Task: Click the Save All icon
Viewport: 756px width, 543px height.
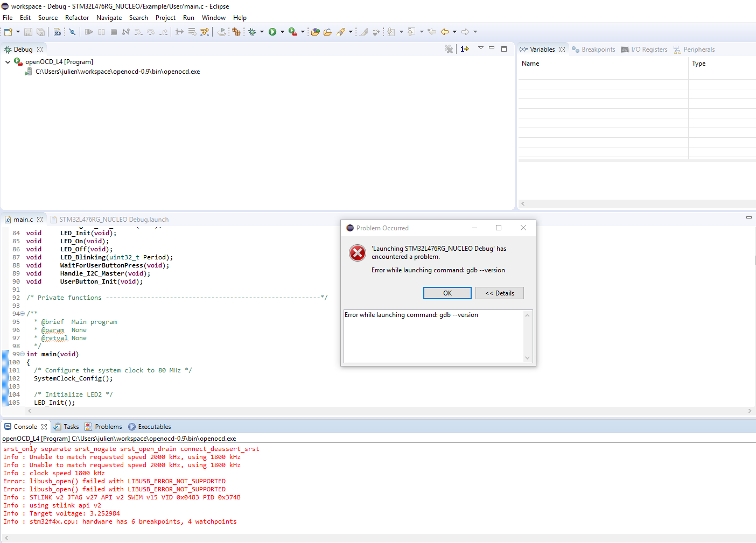Action: pos(40,32)
